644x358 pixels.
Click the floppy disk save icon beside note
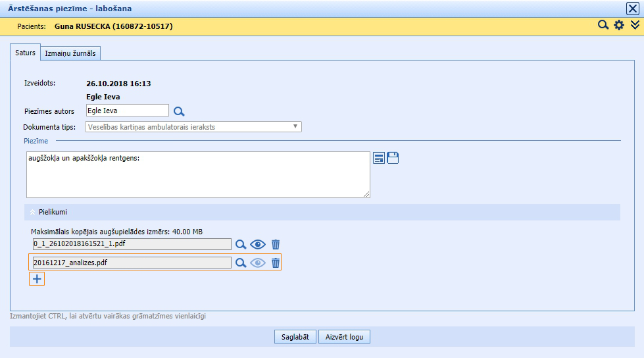393,158
